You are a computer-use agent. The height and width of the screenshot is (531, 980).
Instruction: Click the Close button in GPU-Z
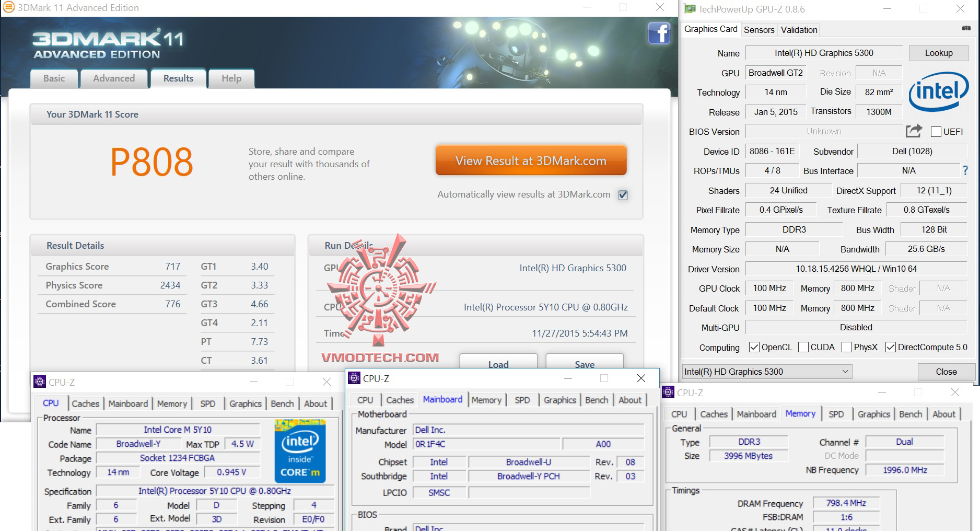[x=946, y=372]
